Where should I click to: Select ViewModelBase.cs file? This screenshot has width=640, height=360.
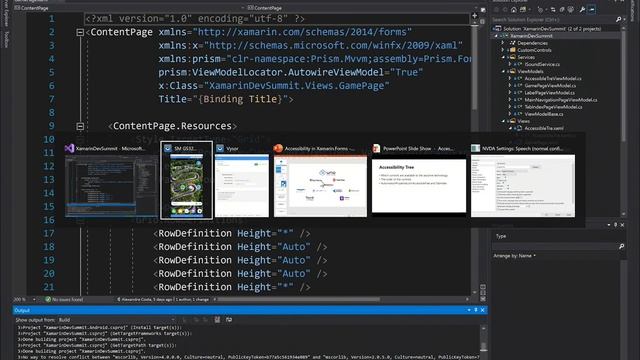(544, 114)
